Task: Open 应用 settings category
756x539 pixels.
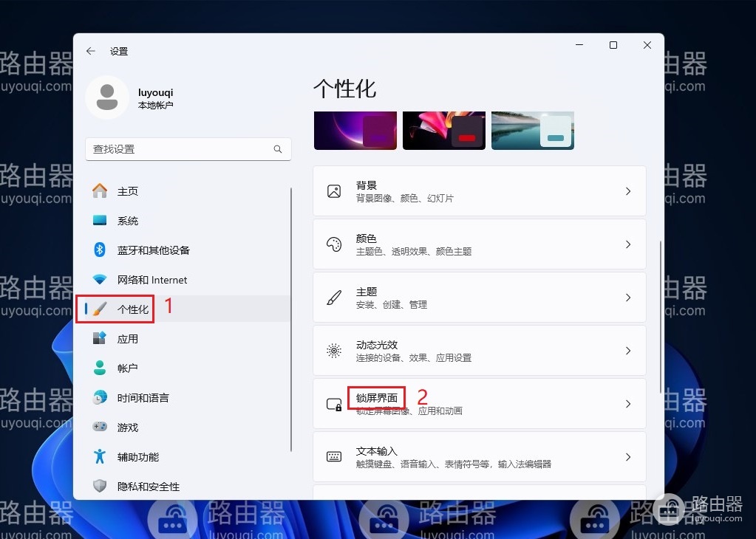Action: click(187, 339)
